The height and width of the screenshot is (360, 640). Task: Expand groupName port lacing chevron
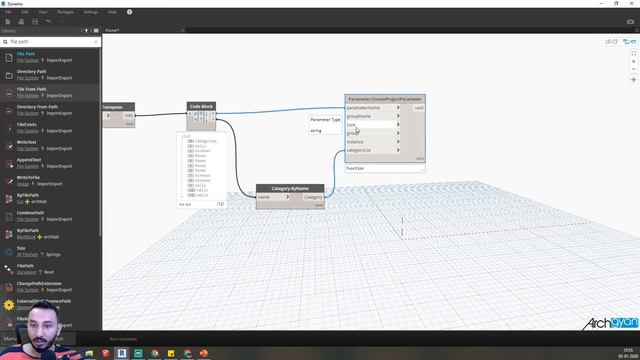[398, 116]
